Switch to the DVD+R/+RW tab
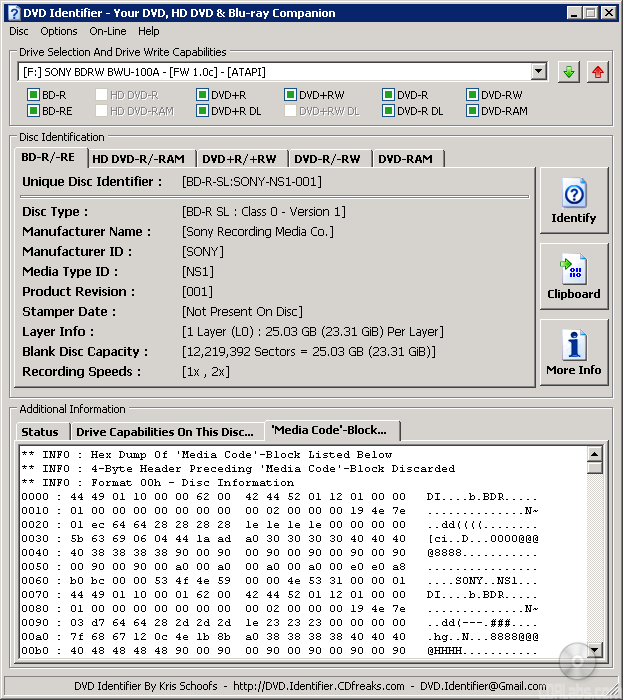 239,159
